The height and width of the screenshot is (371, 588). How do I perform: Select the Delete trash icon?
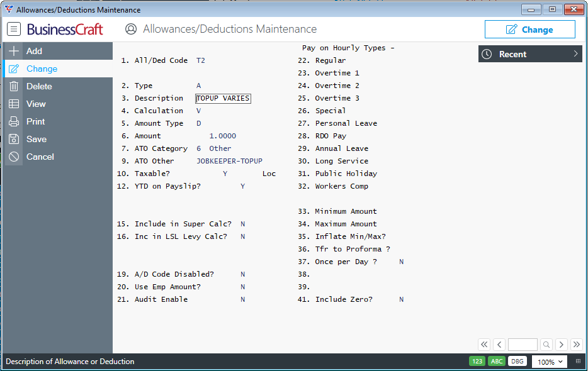(x=14, y=86)
